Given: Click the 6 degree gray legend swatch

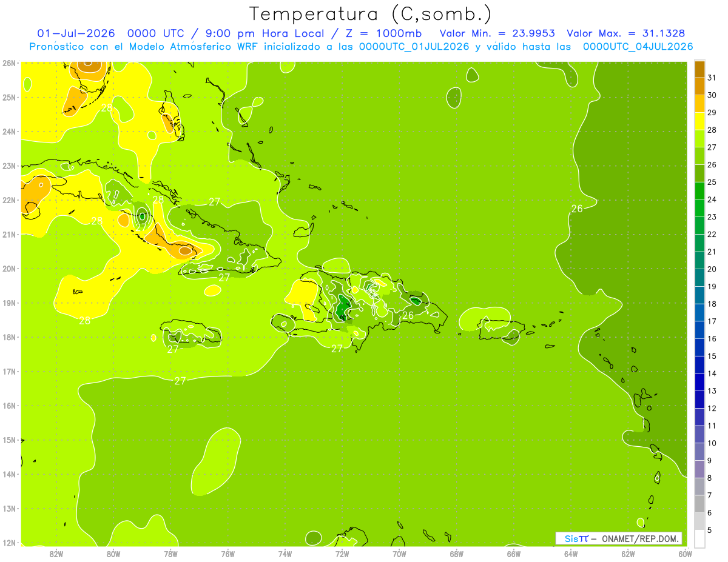Looking at the screenshot, I should pos(699,504).
